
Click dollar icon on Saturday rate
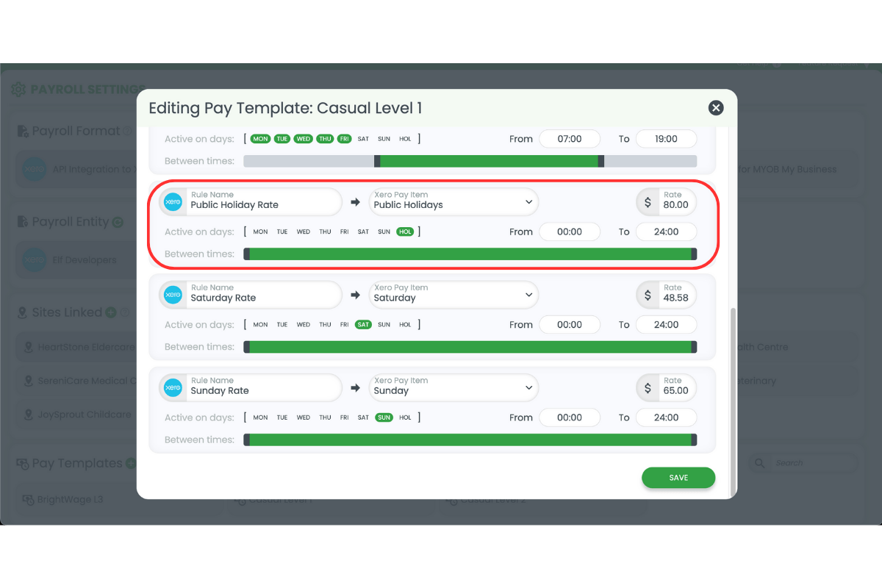click(x=648, y=295)
